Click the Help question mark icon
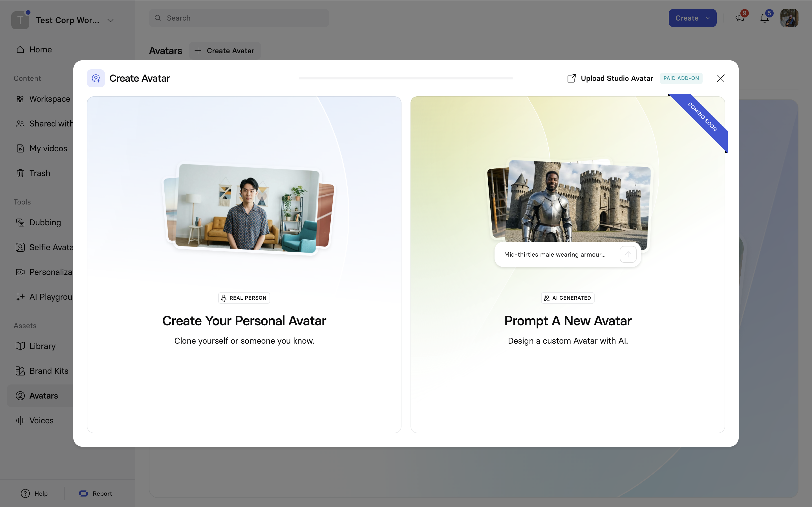 tap(25, 493)
